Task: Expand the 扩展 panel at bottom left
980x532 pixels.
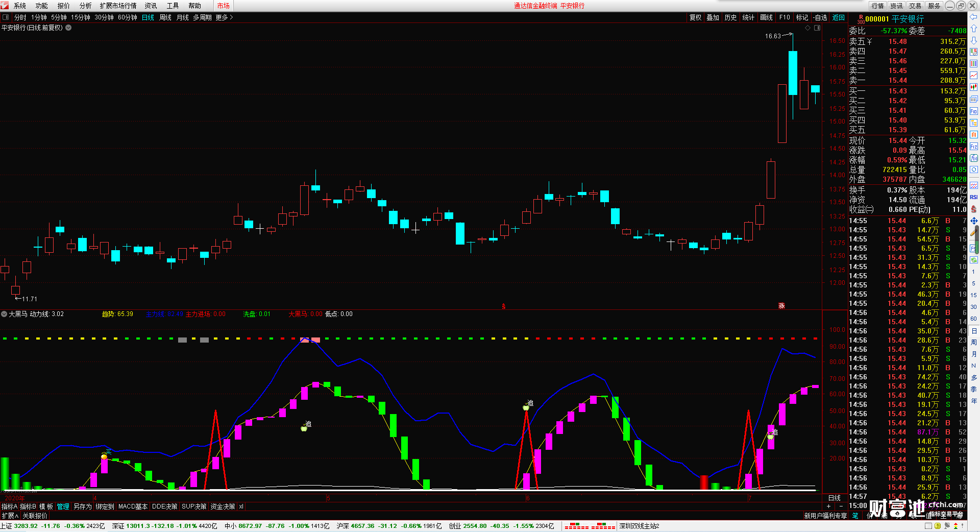Action: [x=10, y=516]
